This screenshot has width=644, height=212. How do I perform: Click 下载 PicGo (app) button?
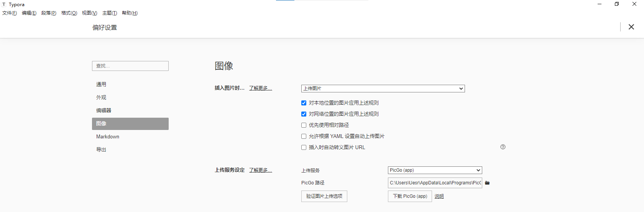410,196
